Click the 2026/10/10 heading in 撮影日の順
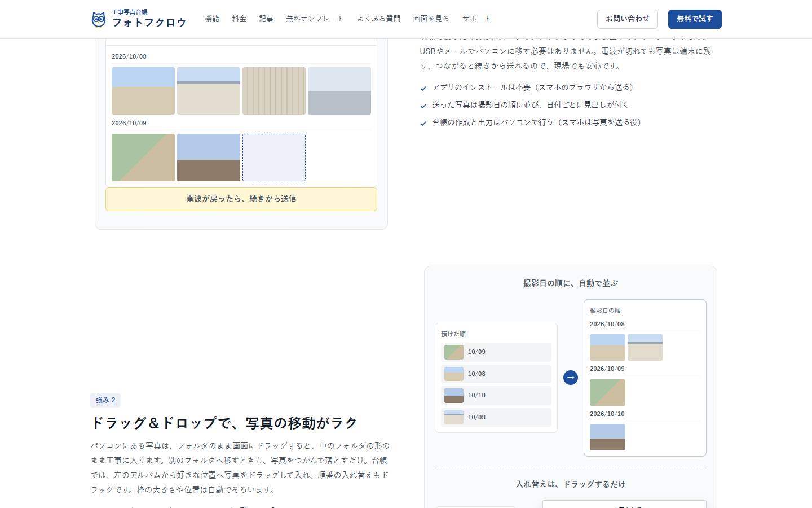812x508 pixels. [607, 414]
